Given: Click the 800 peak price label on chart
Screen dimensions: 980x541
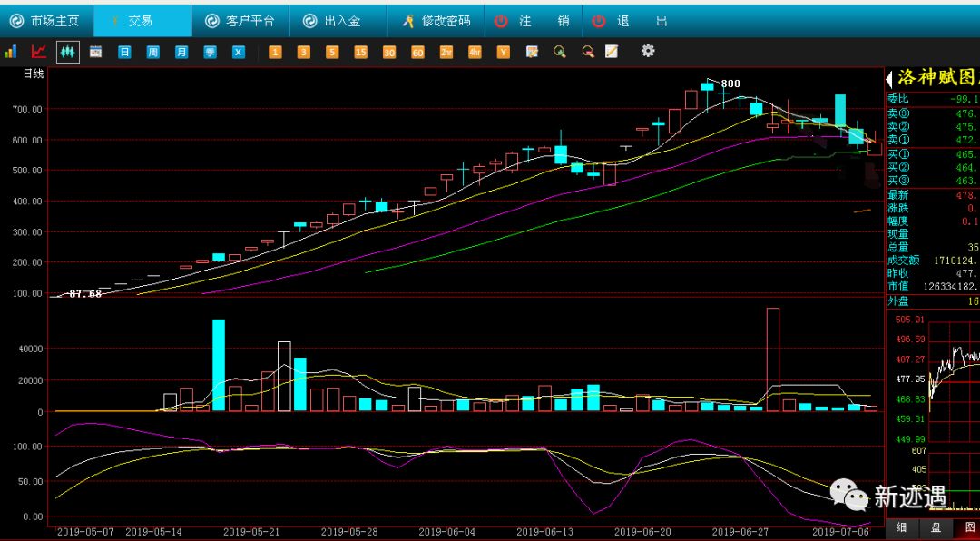Looking at the screenshot, I should tap(730, 84).
